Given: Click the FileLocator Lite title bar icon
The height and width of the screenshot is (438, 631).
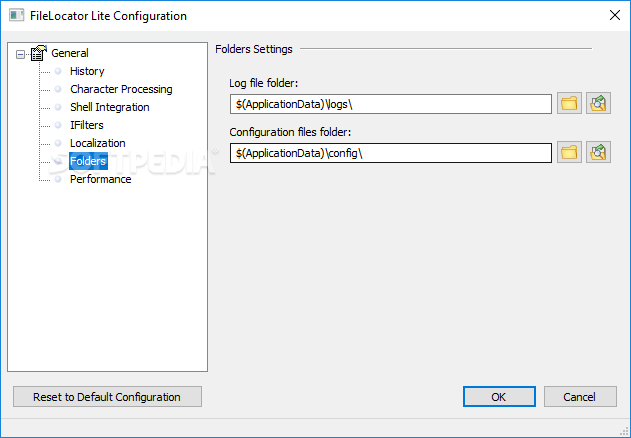Looking at the screenshot, I should [16, 15].
